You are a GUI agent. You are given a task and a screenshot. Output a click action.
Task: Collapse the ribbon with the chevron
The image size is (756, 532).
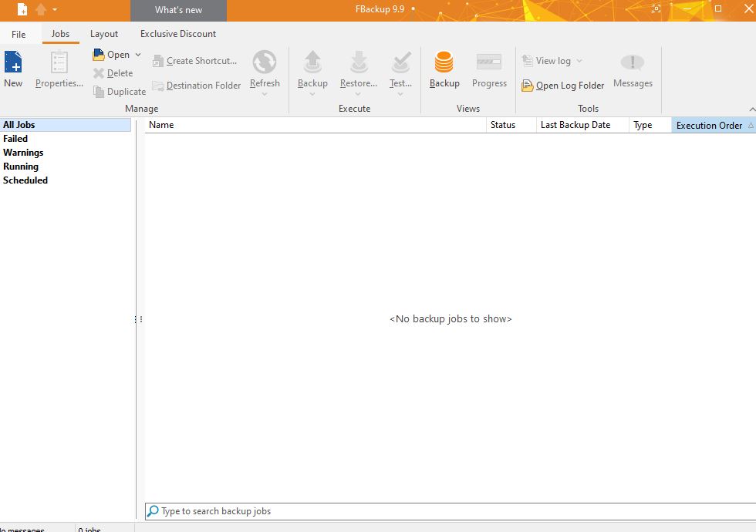(x=751, y=109)
